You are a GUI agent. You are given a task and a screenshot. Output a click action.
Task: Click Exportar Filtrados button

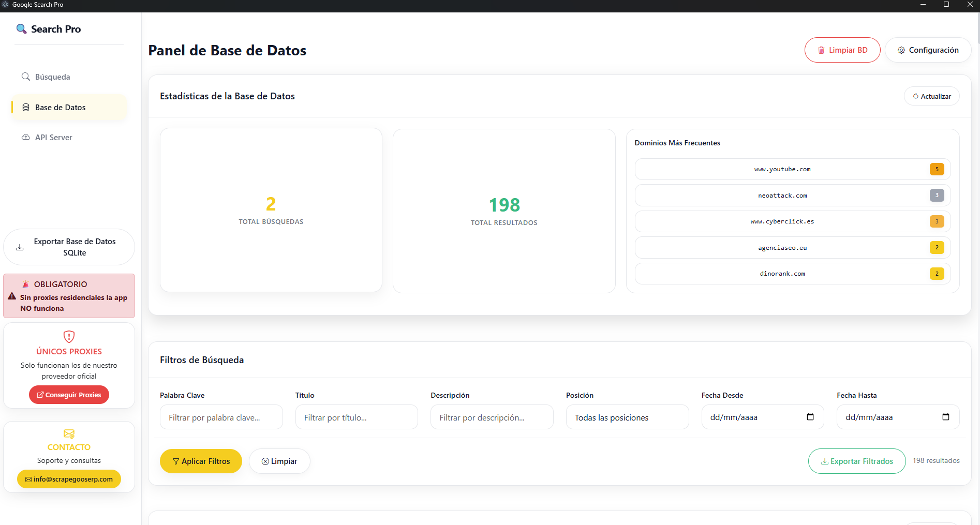coord(857,461)
